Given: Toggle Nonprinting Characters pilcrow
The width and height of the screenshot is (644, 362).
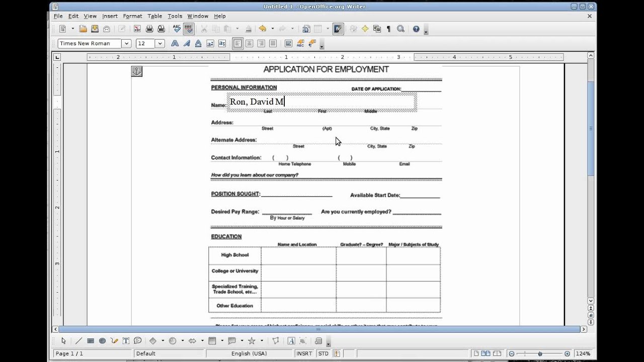Looking at the screenshot, I should click(x=388, y=29).
